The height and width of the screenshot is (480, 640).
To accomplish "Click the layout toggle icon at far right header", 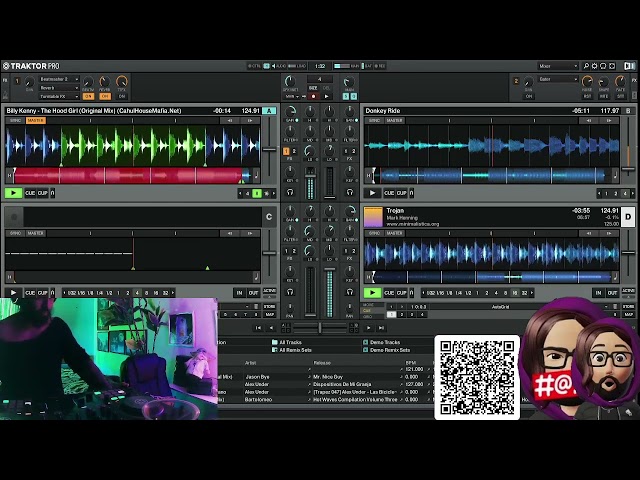I will 629,66.
